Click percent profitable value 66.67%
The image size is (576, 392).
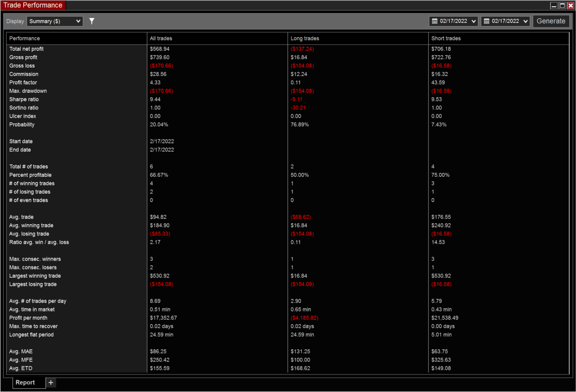coord(159,175)
